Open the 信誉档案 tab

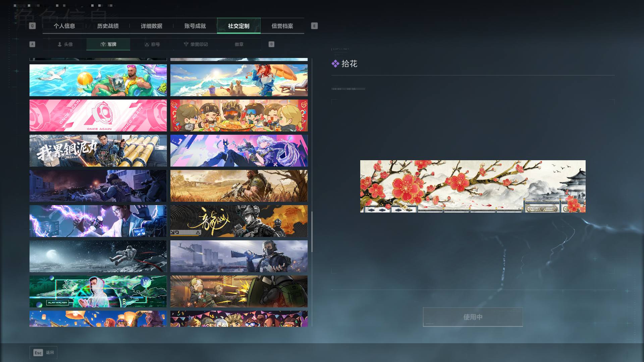coord(282,26)
